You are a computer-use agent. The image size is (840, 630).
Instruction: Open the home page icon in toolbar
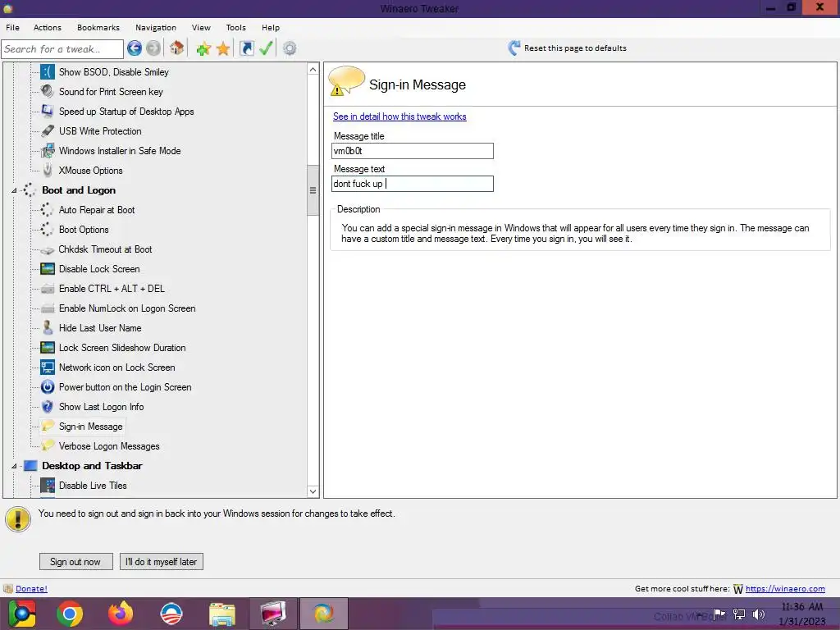(177, 48)
